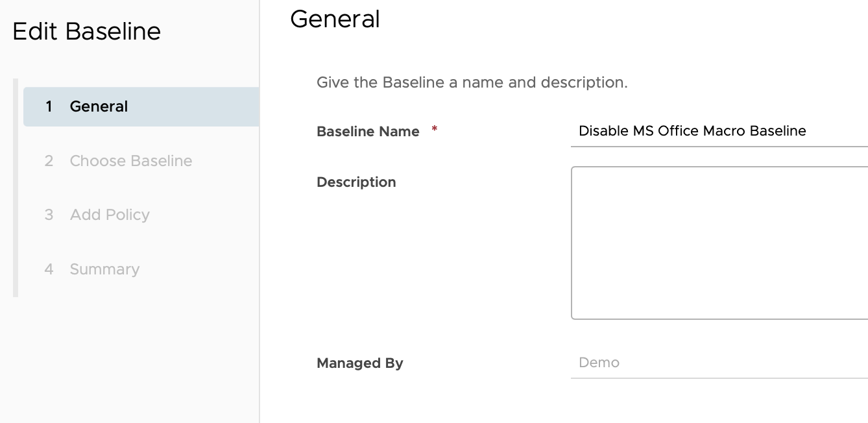Go to the Choose Baseline step

(x=130, y=161)
